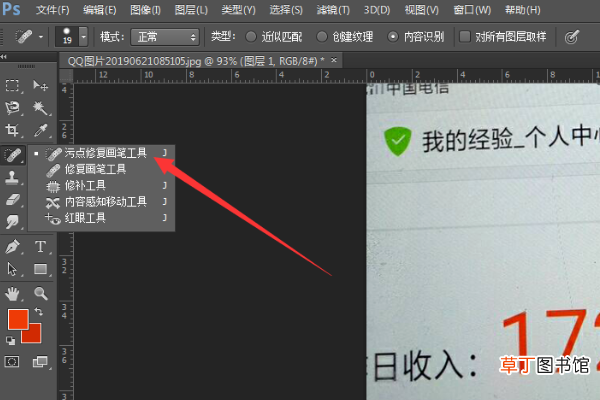Open the 图像(I) menu
The image size is (600, 400).
pyautogui.click(x=145, y=10)
